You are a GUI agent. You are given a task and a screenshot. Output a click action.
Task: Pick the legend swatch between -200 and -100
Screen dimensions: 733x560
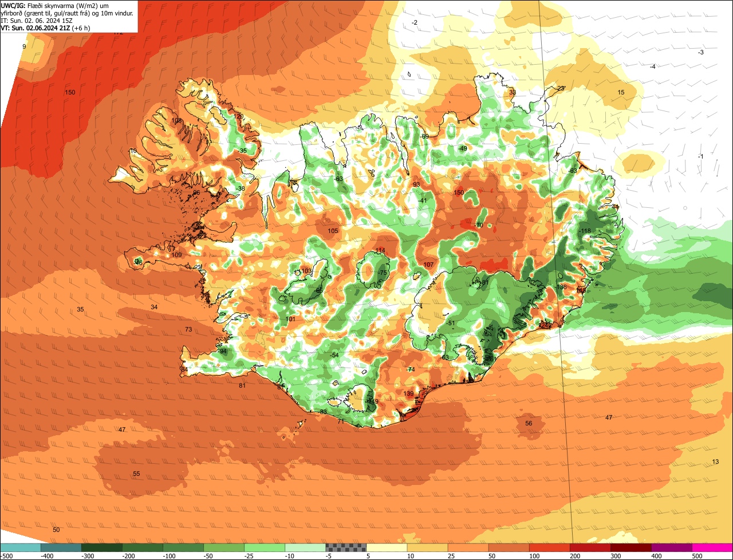click(142, 547)
